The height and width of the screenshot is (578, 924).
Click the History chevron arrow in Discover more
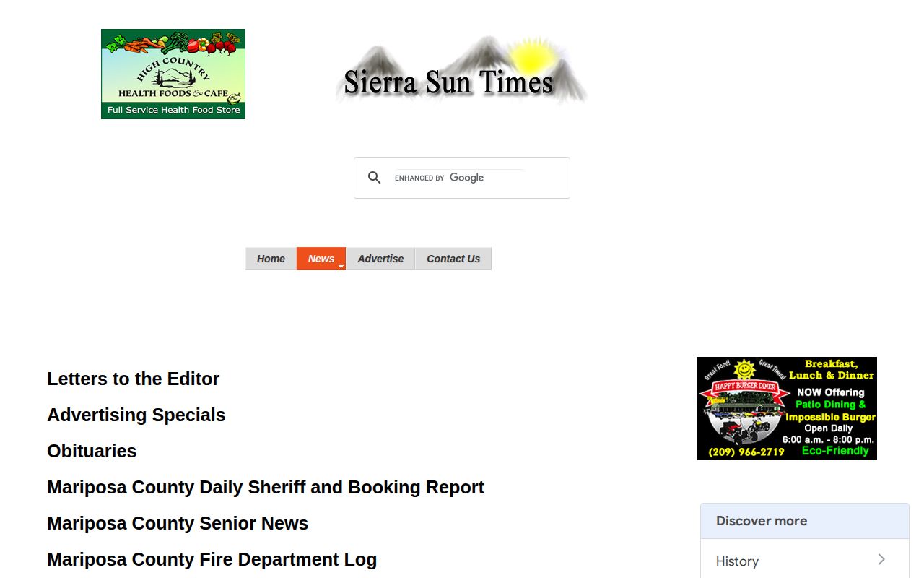point(881,559)
